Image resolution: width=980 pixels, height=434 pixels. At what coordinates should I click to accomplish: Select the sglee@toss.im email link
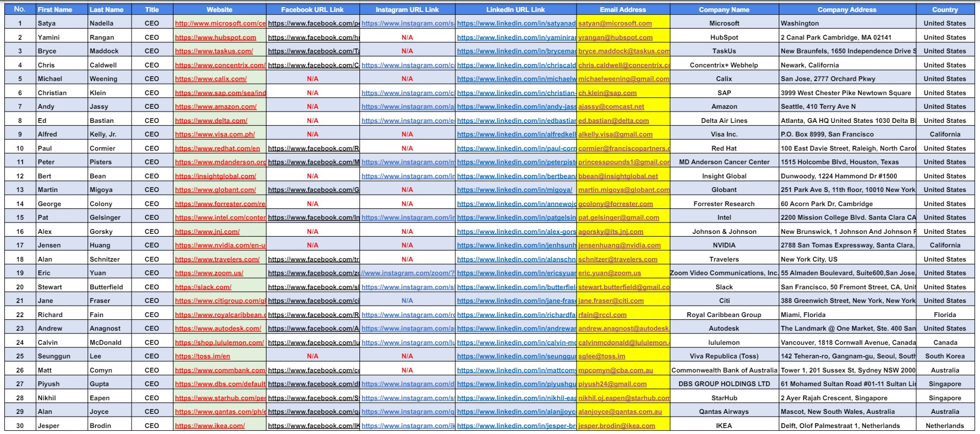tap(602, 356)
